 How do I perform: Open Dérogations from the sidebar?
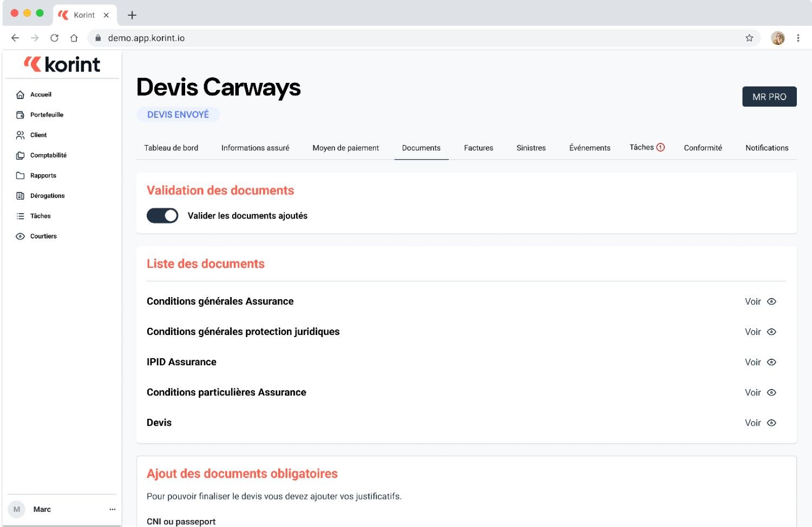[x=47, y=196]
